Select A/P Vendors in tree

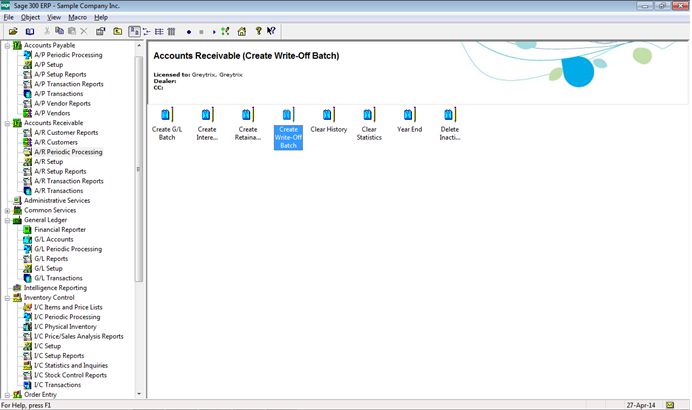click(x=52, y=113)
